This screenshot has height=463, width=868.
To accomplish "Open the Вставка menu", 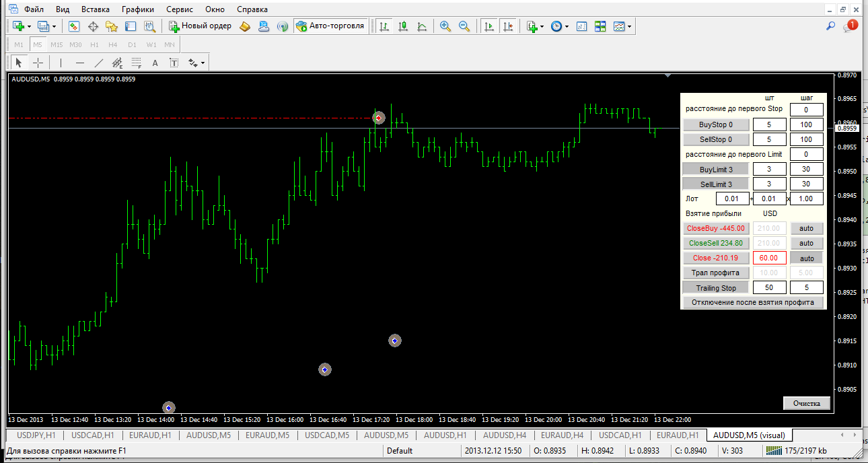I will click(x=96, y=9).
